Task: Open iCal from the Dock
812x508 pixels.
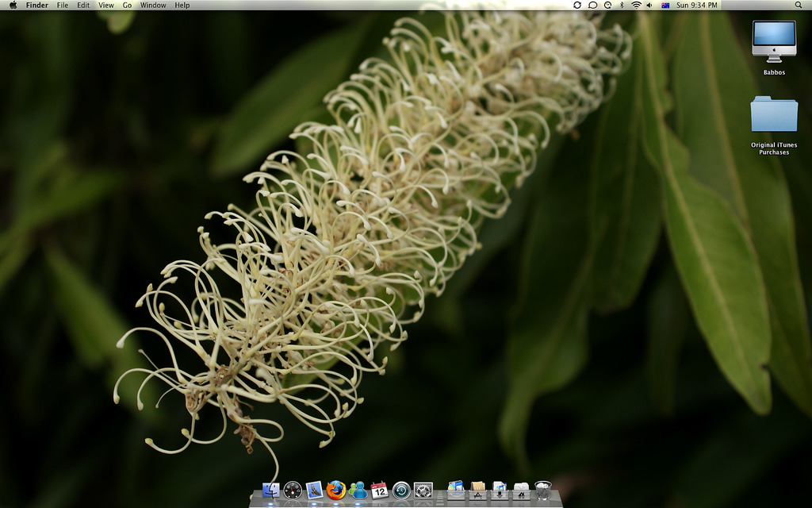Action: point(380,490)
